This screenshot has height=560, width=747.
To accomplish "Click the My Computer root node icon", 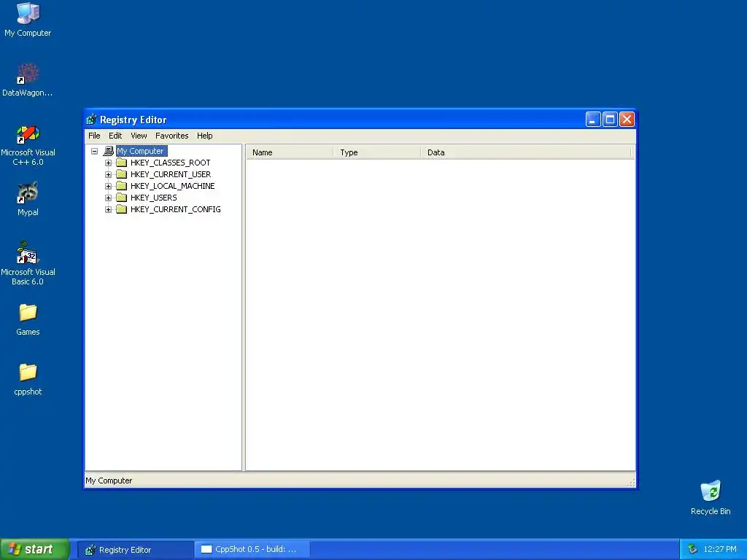I will (x=109, y=151).
